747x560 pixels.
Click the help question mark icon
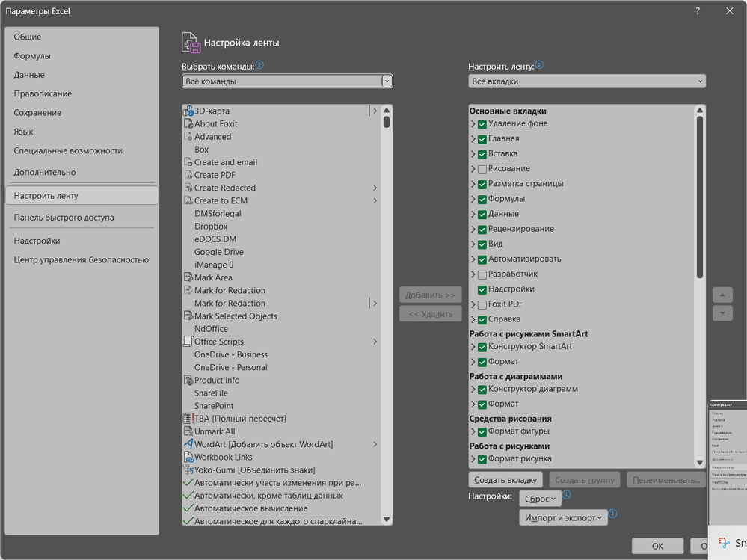(698, 11)
